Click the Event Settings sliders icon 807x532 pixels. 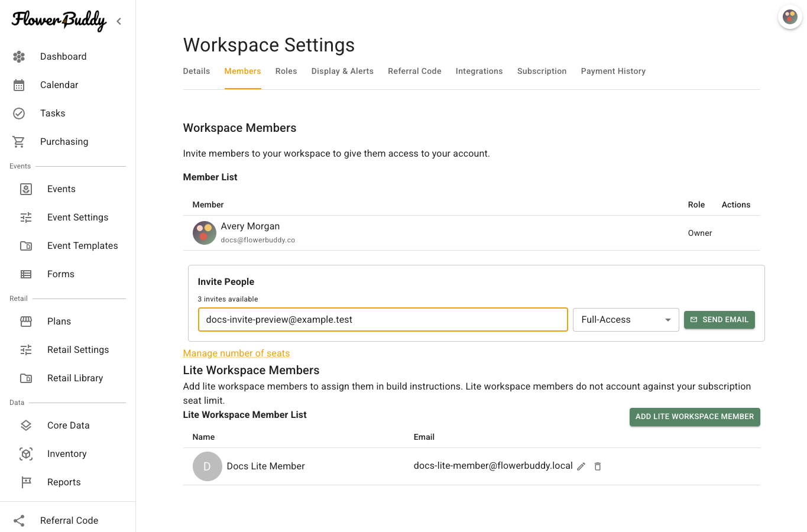tap(26, 218)
